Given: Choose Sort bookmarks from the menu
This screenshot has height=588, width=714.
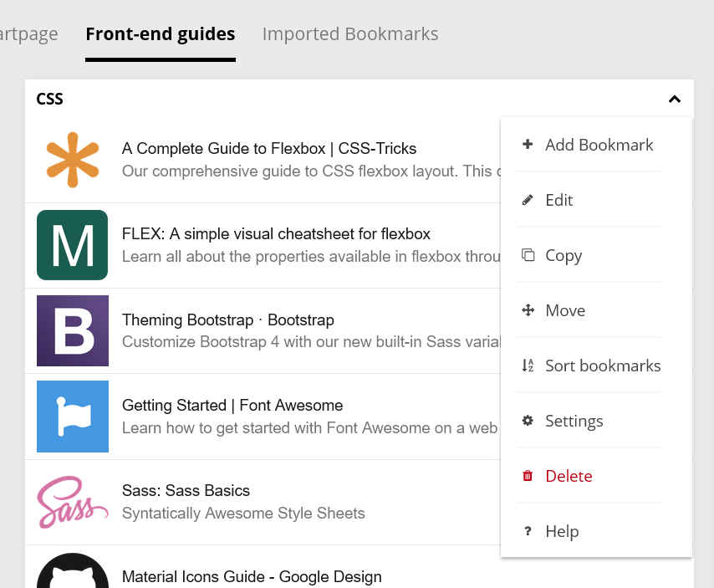Looking at the screenshot, I should click(602, 366).
